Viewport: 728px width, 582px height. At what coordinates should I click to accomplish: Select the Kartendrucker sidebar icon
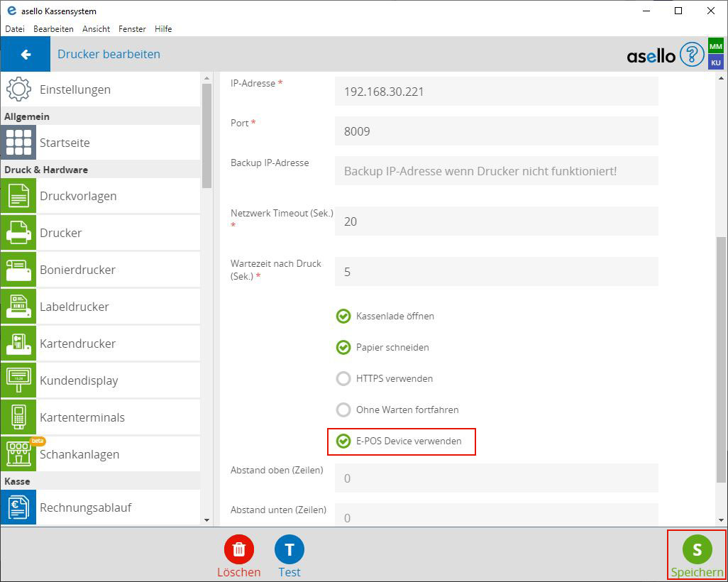pos(18,344)
